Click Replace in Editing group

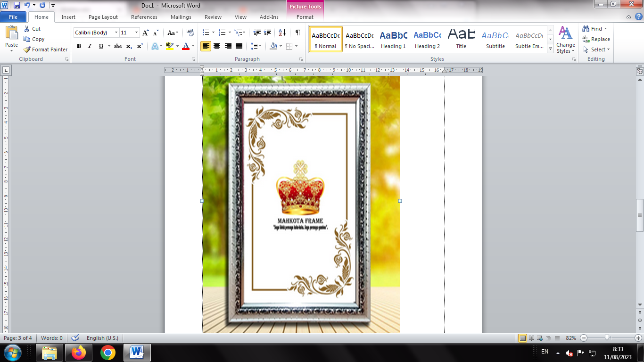(x=596, y=39)
